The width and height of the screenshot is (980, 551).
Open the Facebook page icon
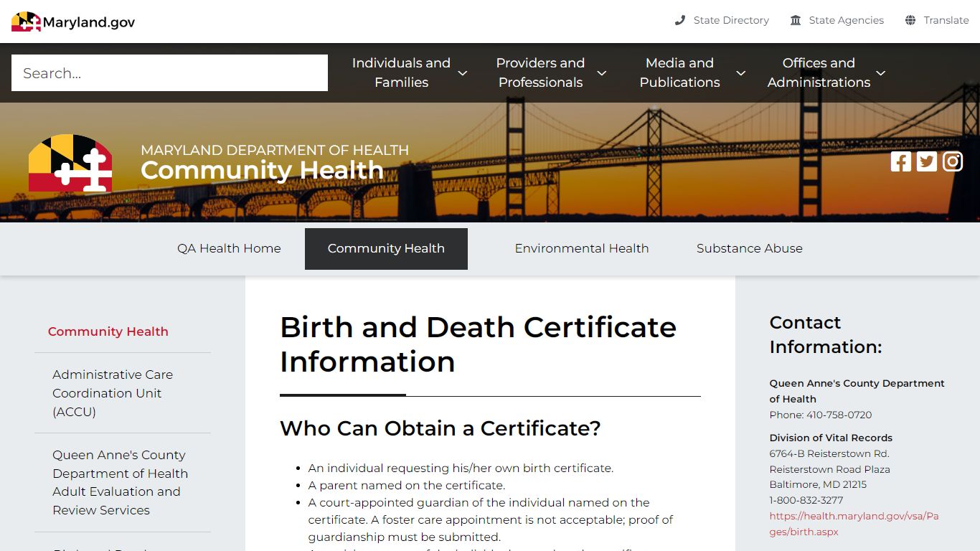[x=901, y=161]
